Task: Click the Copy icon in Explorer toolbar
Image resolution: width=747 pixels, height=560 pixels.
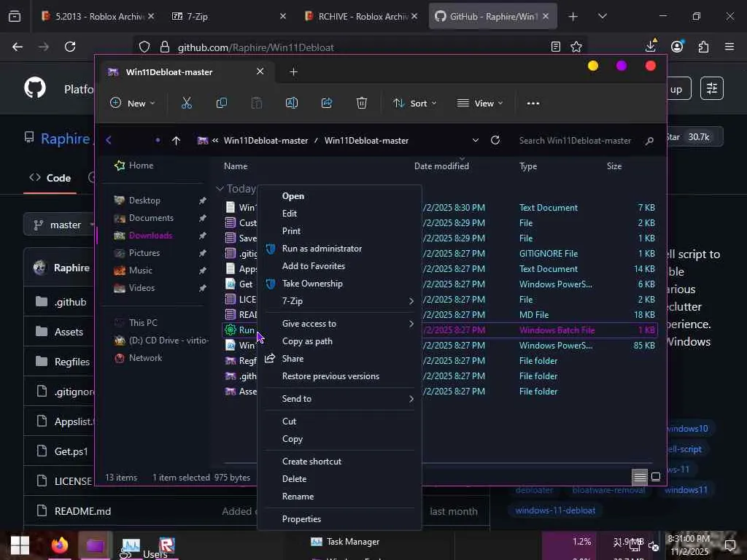Action: point(222,103)
